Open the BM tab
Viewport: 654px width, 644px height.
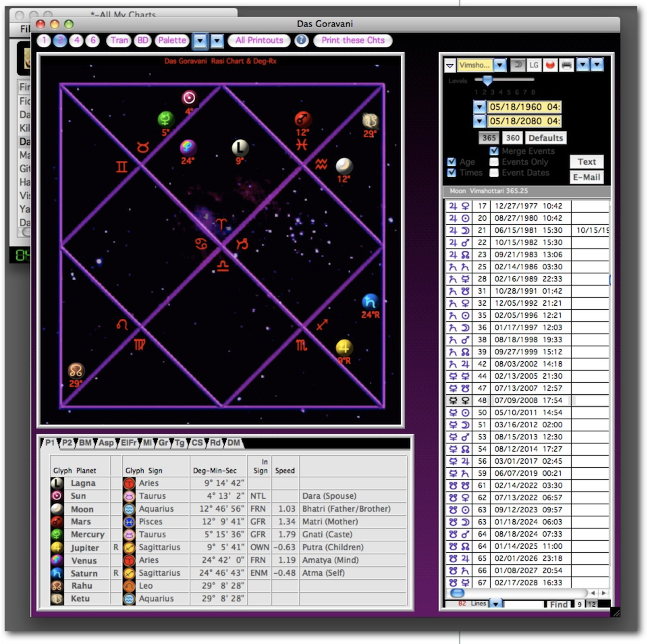85,443
